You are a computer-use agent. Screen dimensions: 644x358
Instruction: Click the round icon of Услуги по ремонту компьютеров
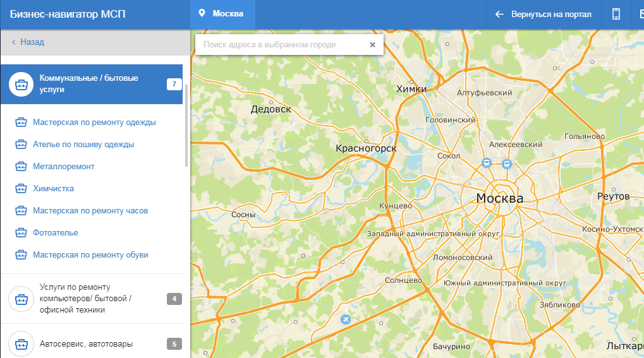21,299
